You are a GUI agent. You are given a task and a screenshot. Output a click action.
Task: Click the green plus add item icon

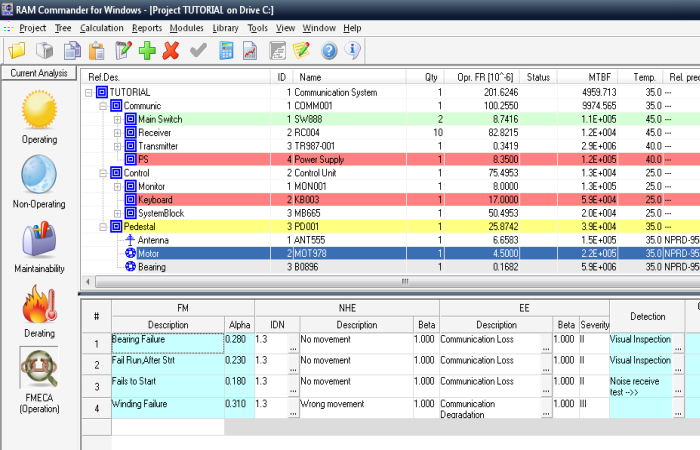pos(147,50)
